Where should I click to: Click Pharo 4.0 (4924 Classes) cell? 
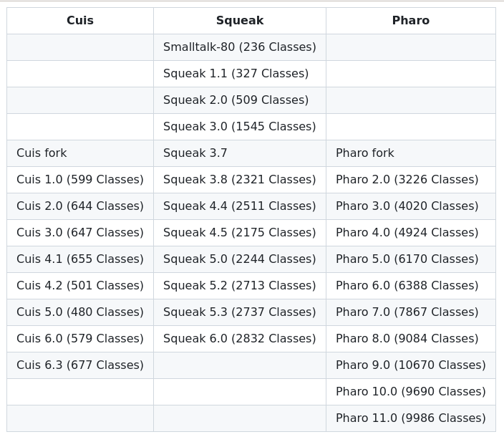coord(411,233)
